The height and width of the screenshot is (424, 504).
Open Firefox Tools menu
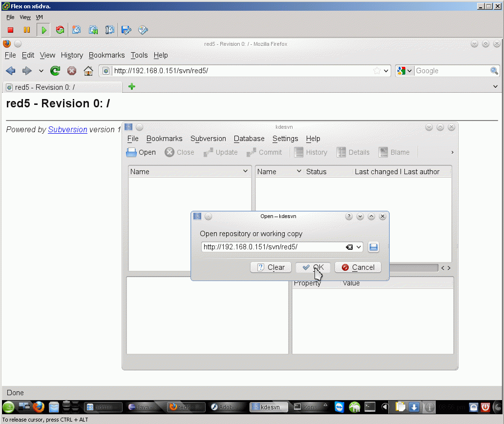tap(139, 55)
